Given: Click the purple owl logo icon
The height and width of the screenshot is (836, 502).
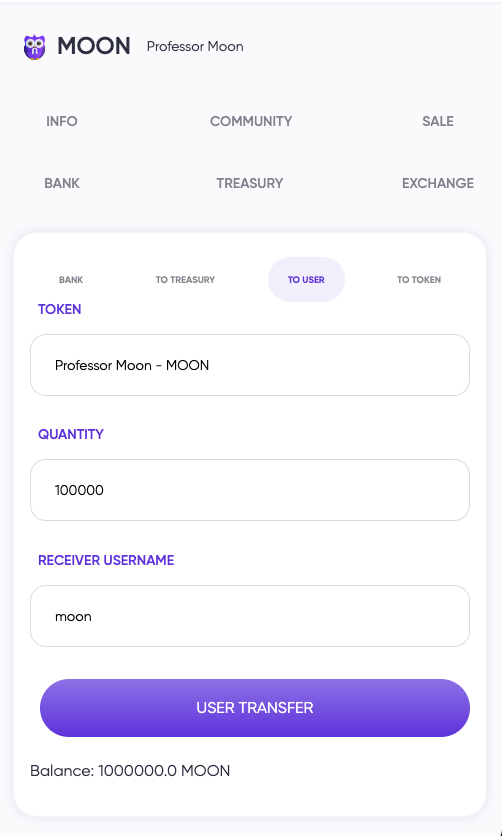Looking at the screenshot, I should click(x=35, y=47).
